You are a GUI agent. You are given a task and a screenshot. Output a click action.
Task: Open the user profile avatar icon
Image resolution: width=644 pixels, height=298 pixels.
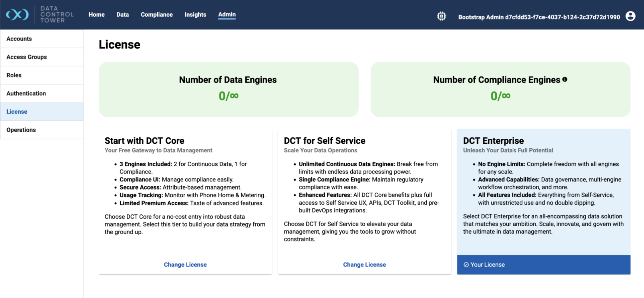coord(630,16)
